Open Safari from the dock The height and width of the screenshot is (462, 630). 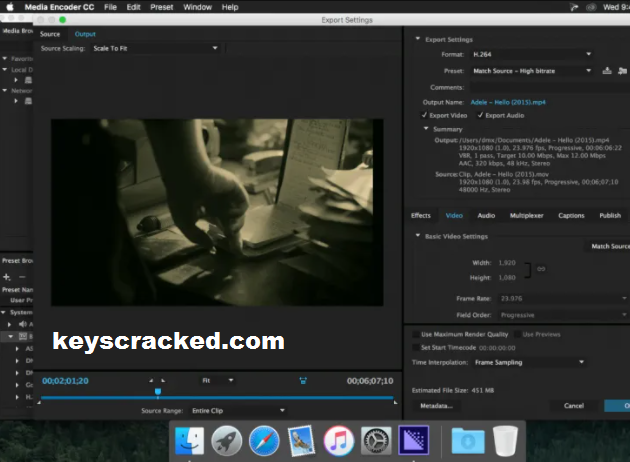(264, 441)
